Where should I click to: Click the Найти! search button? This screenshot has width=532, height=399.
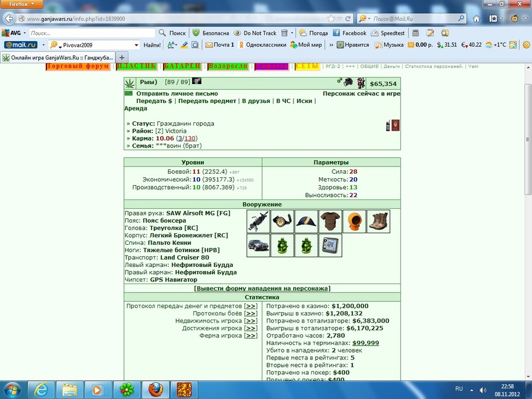(152, 45)
